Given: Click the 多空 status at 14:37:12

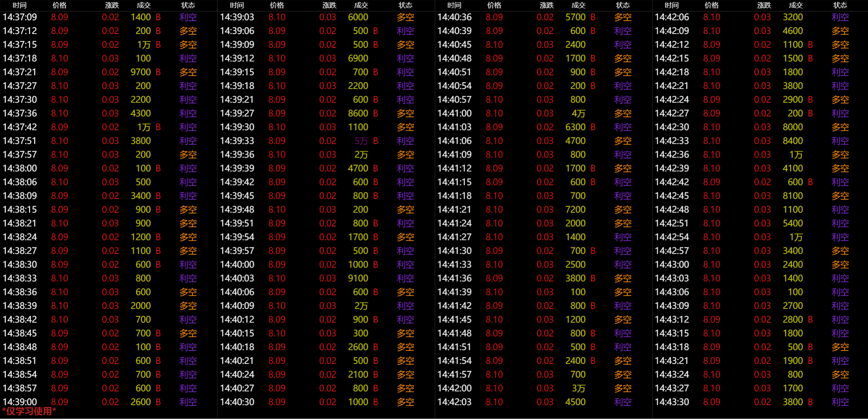Looking at the screenshot, I should (188, 31).
